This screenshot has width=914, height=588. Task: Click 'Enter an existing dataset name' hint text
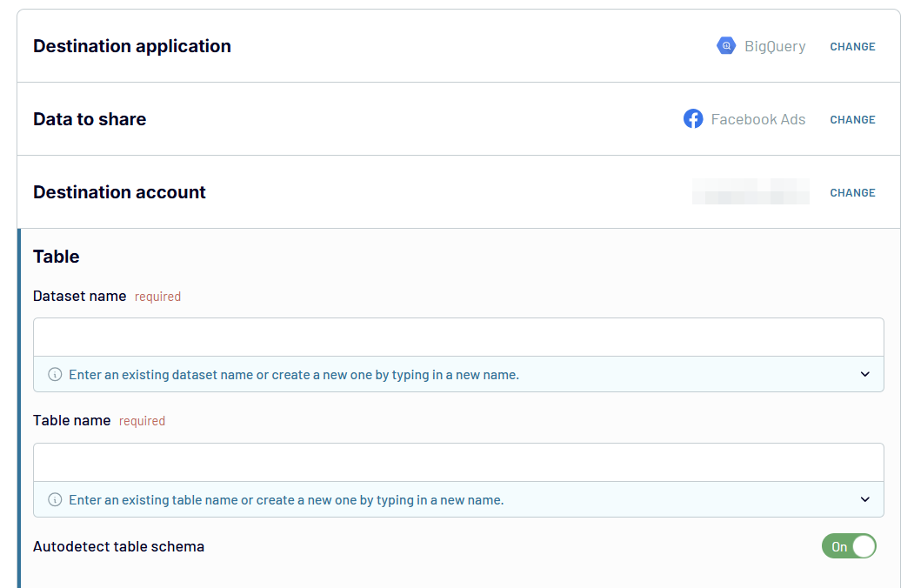[x=294, y=375]
